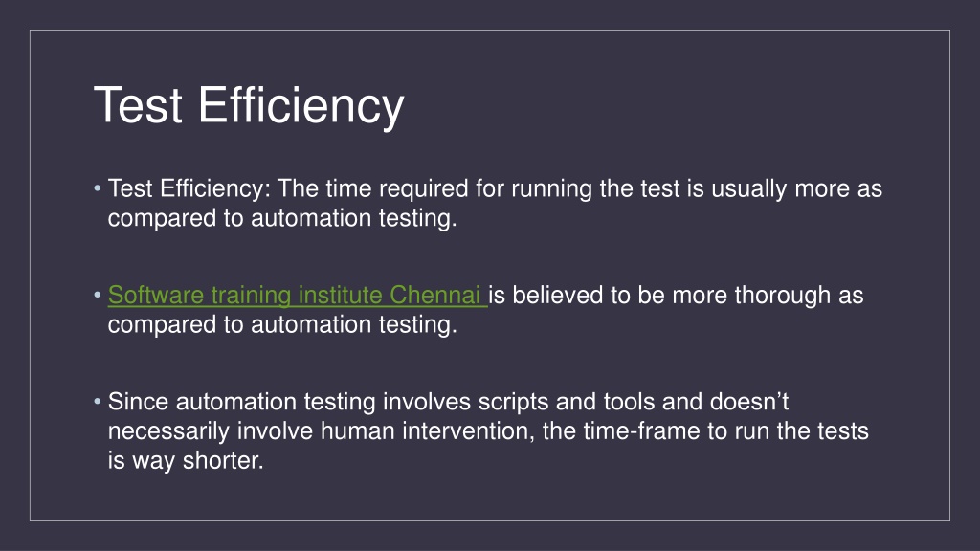Click the word "Test" in the large title

click(x=138, y=105)
